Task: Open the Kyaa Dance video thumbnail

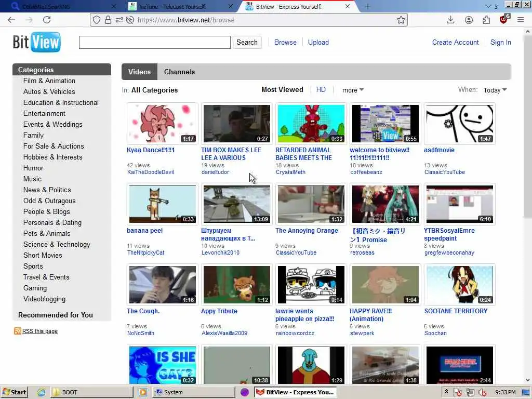Action: click(x=162, y=124)
